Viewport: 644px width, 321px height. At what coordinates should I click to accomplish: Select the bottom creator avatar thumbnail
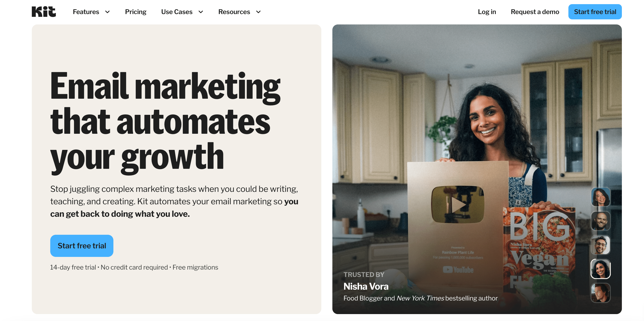point(600,293)
